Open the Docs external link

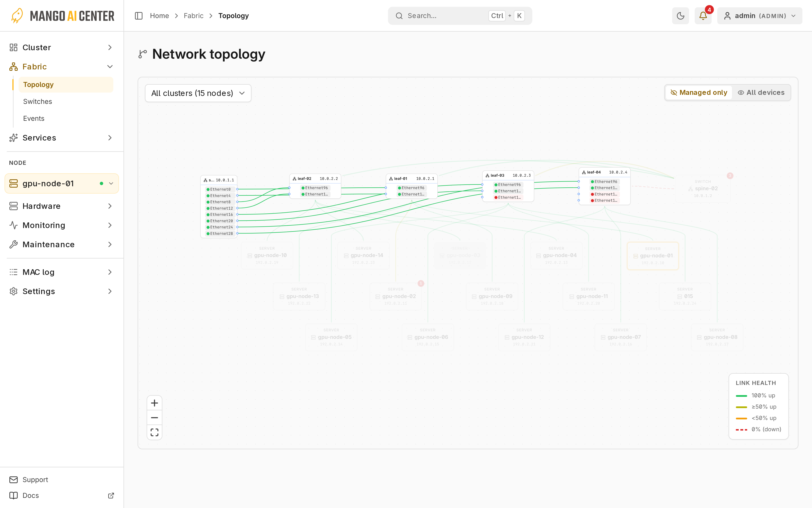coord(62,495)
